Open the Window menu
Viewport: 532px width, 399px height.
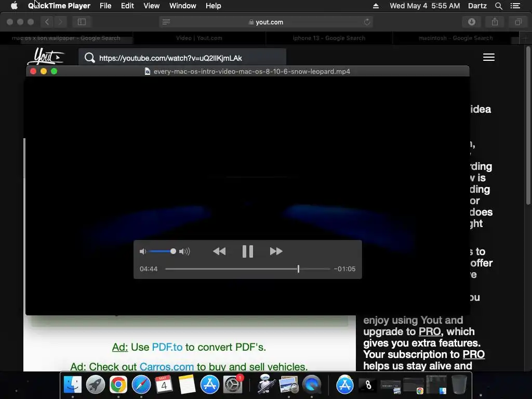[x=183, y=6]
